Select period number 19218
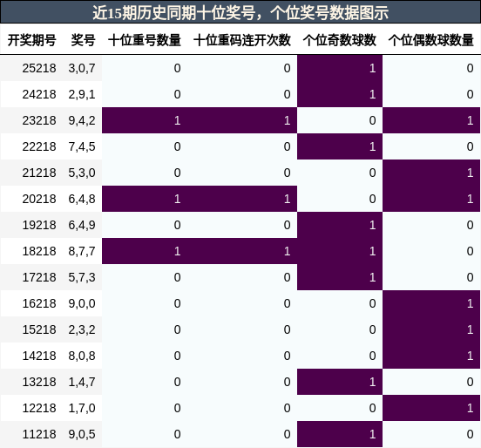The height and width of the screenshot is (448, 481). [39, 225]
